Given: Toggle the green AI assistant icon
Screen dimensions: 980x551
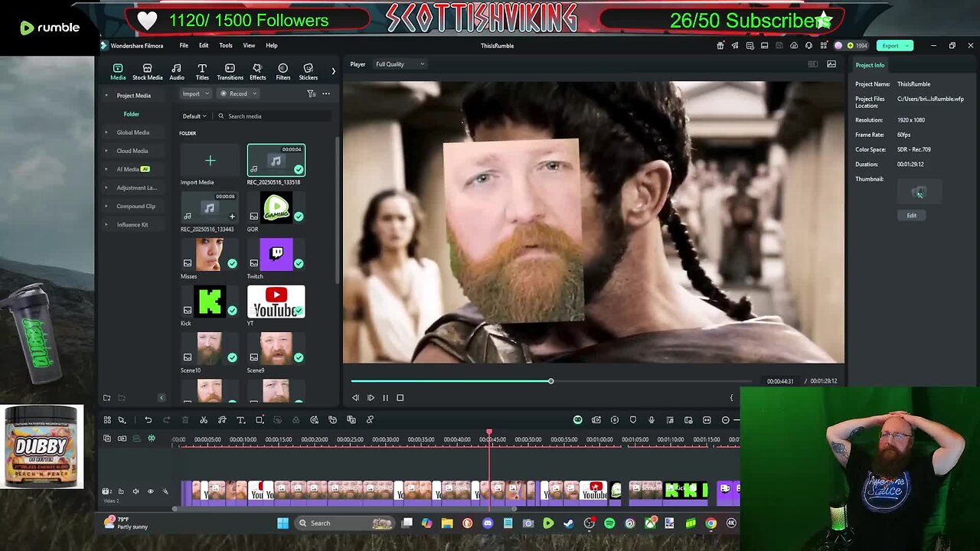Looking at the screenshot, I should tap(577, 420).
